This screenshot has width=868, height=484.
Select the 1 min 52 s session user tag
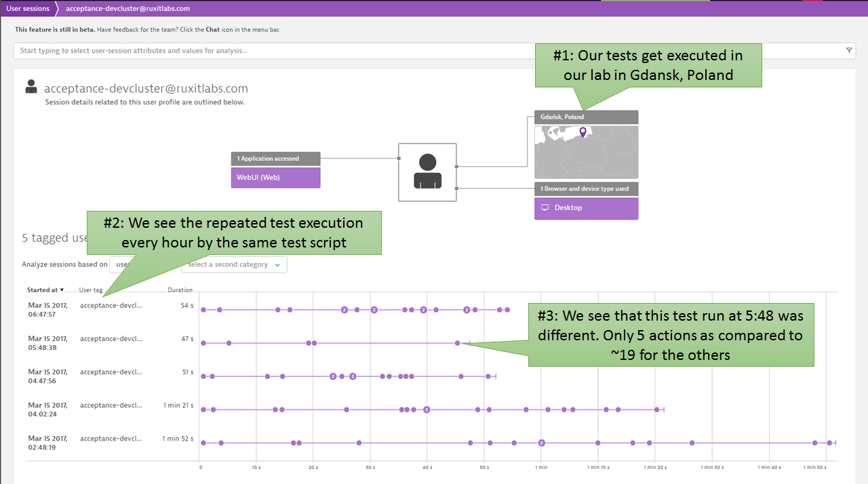111,439
